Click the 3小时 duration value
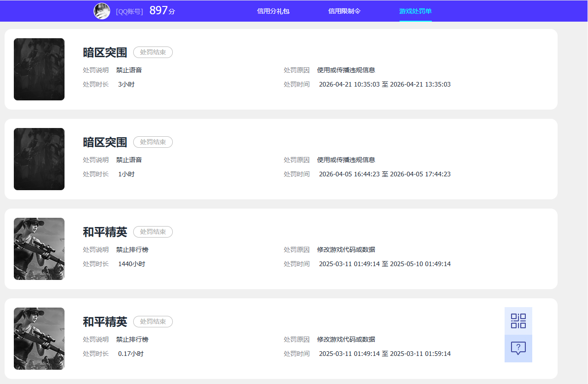Image resolution: width=588 pixels, height=384 pixels. pyautogui.click(x=126, y=84)
